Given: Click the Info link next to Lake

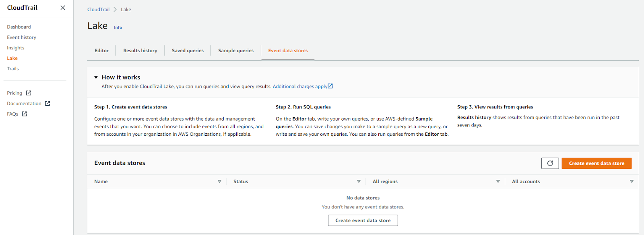Looking at the screenshot, I should (x=118, y=27).
